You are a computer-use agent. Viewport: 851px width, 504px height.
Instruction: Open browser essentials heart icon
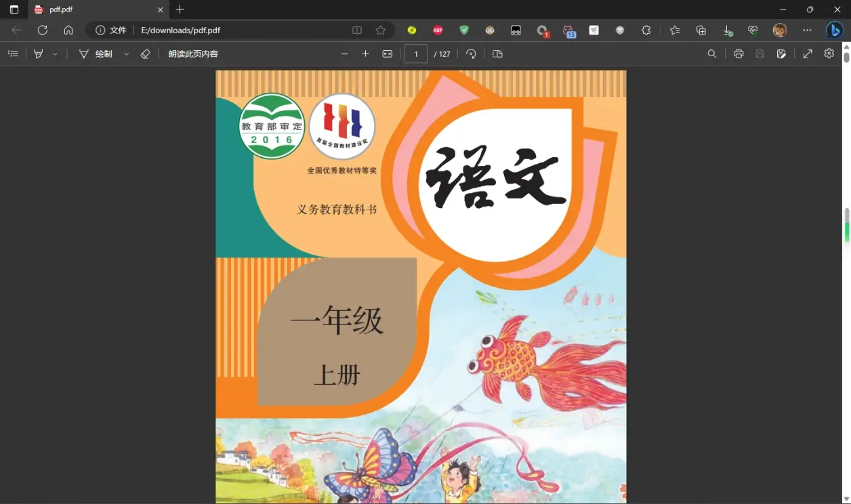(x=753, y=30)
